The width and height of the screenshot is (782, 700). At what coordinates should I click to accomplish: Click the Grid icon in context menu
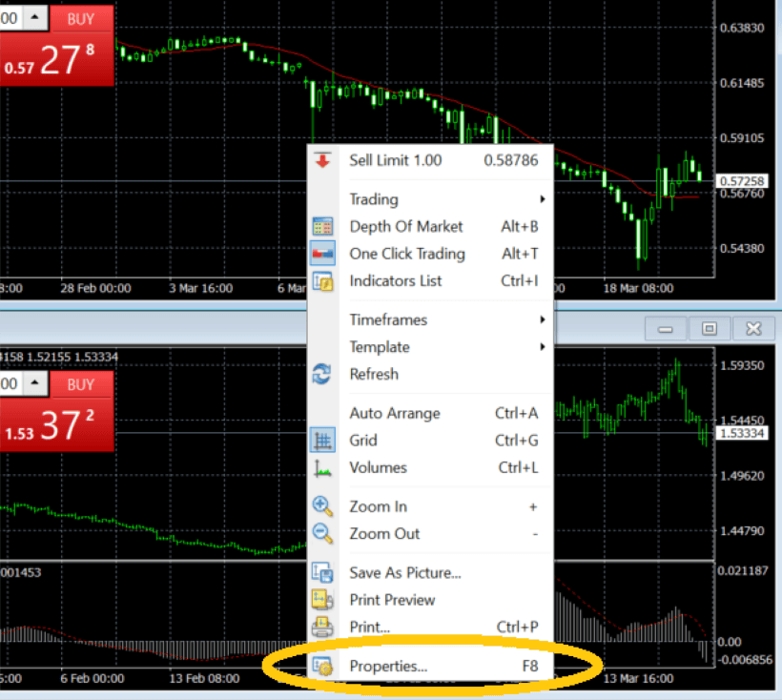pos(322,441)
